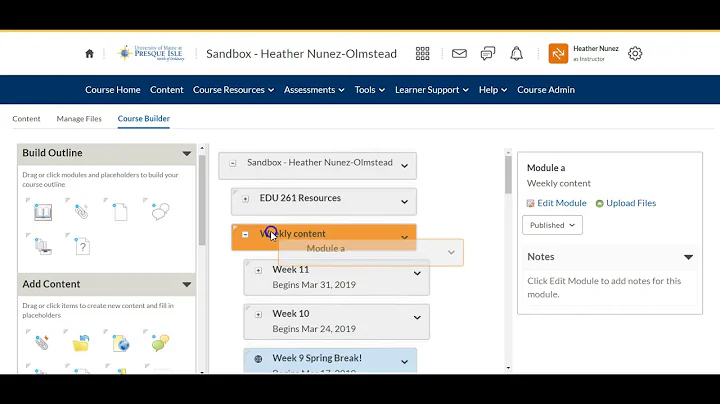This screenshot has height=404, width=720.
Task: Open the subscription alerts chat icon
Action: [x=488, y=54]
